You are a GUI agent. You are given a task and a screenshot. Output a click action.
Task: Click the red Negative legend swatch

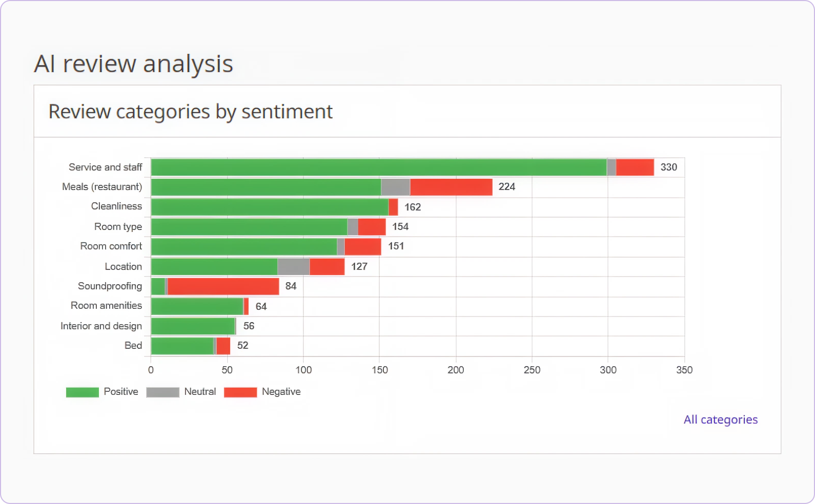240,392
